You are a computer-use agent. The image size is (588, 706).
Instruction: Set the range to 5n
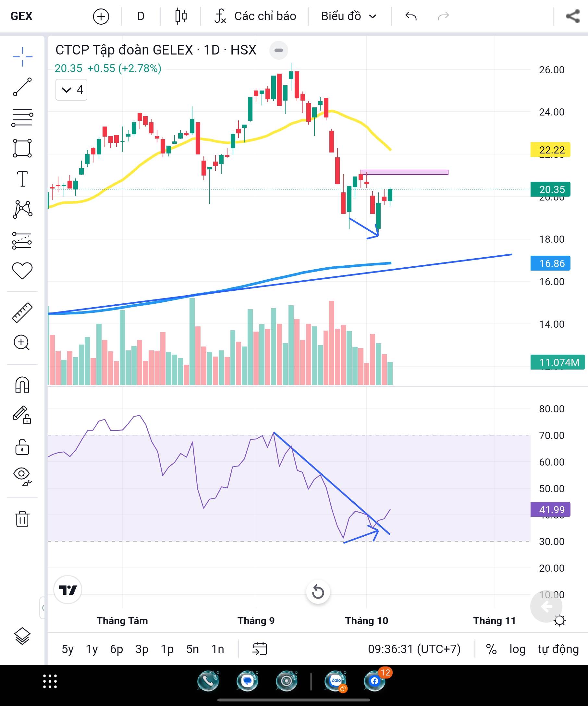point(193,649)
